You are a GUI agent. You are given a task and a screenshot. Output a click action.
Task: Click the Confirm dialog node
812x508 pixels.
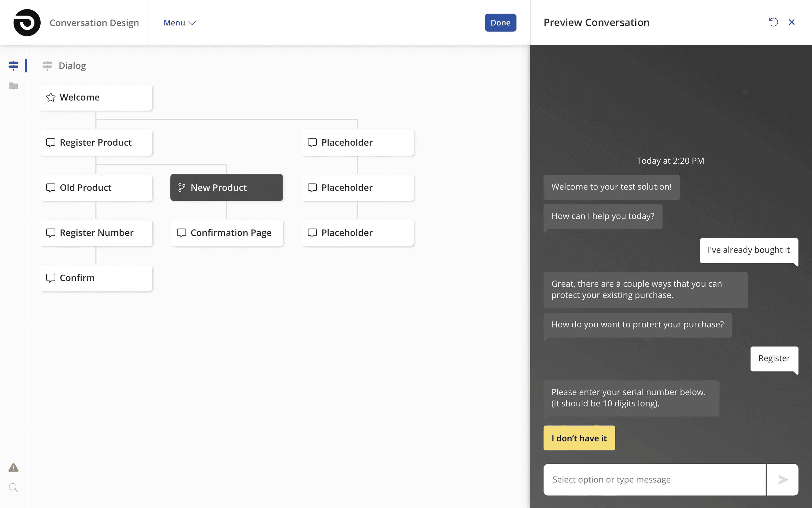[96, 278]
